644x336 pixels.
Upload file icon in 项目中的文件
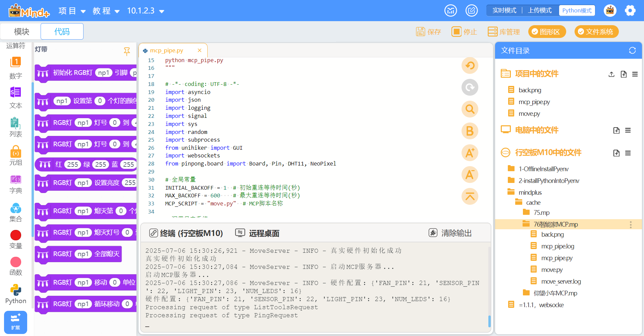pos(611,74)
